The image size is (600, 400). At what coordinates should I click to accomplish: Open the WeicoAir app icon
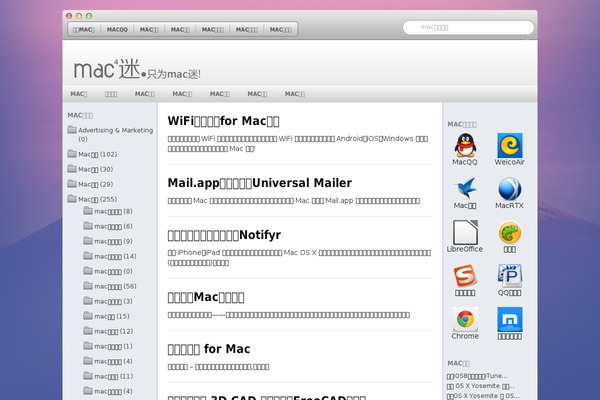coord(509,145)
